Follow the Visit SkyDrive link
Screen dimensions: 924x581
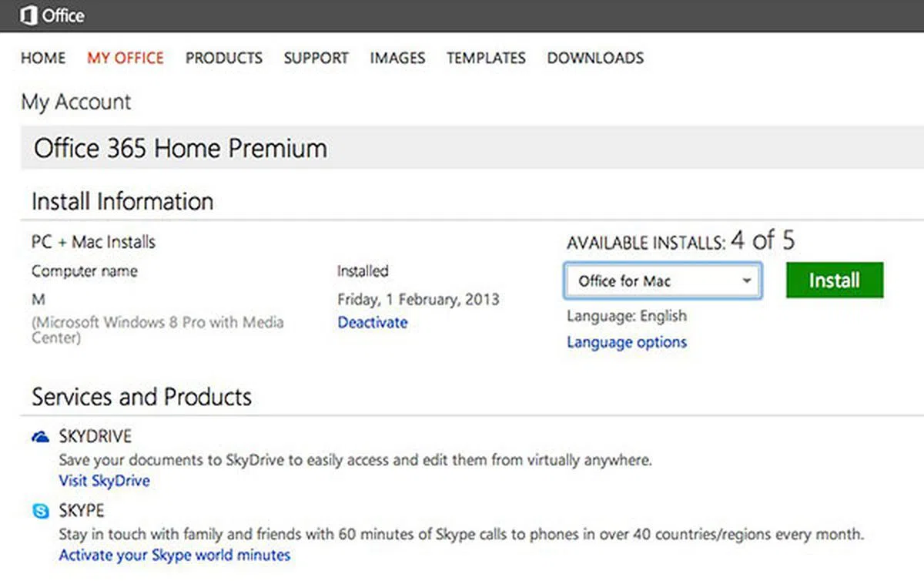click(104, 481)
